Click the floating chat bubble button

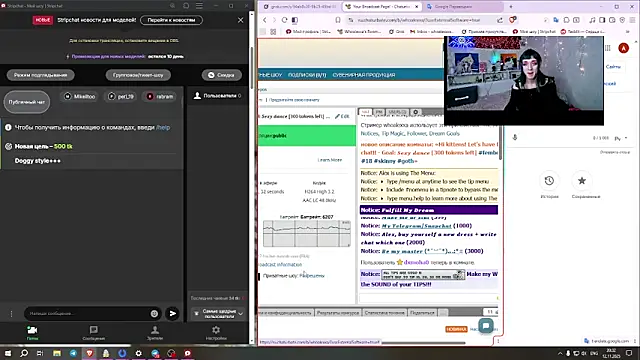[486, 326]
